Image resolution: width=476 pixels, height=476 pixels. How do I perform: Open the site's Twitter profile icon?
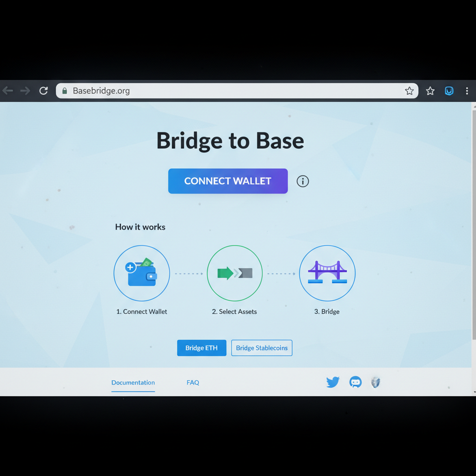pyautogui.click(x=333, y=382)
